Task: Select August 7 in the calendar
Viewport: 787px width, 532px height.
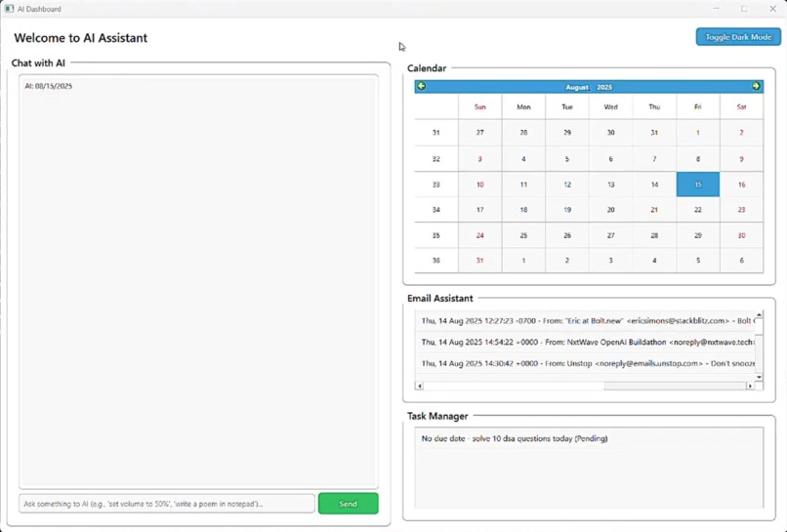Action: click(654, 158)
